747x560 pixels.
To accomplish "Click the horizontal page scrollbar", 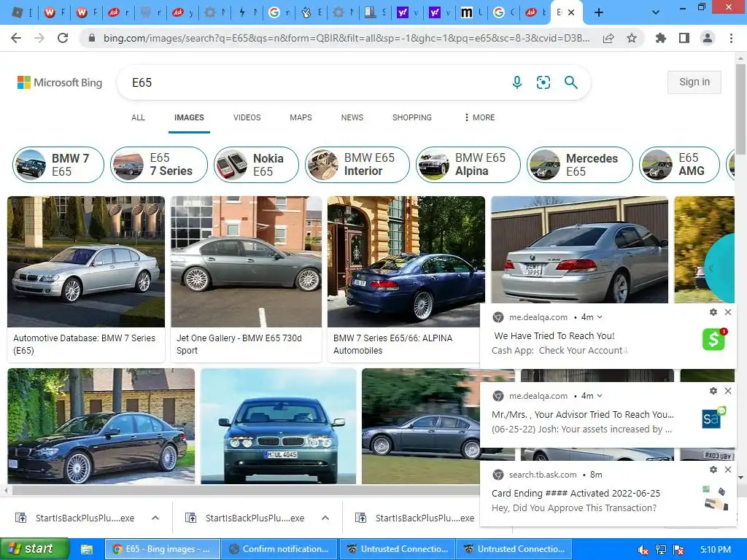I will (245, 490).
